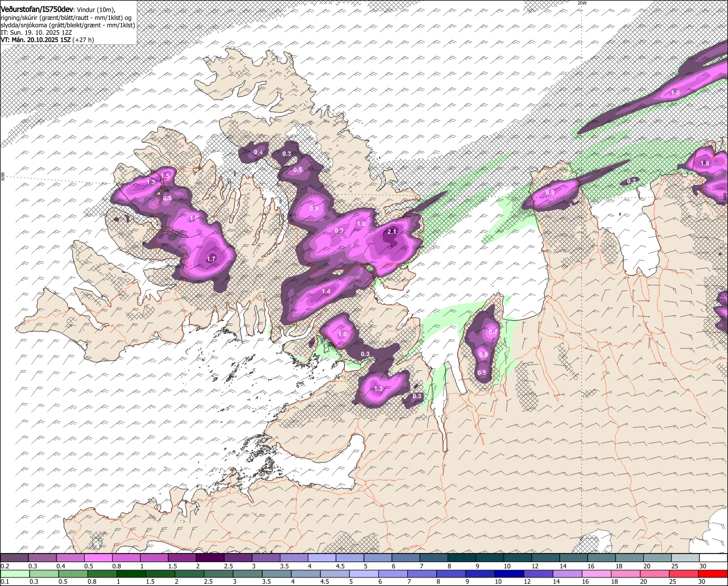The width and height of the screenshot is (728, 586).
Task: Click the '20W' longitude label
Action: click(x=581, y=3)
